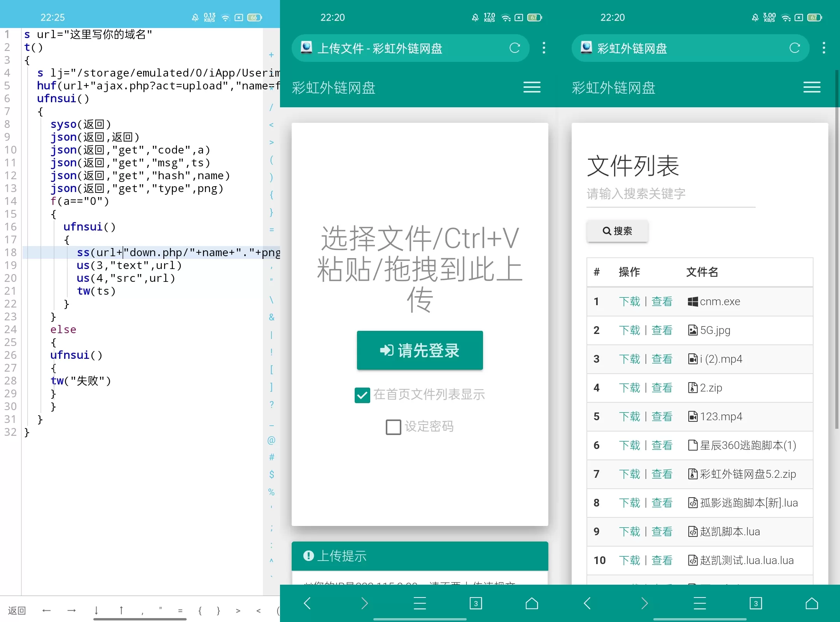Click the tw("失败") code line
The height and width of the screenshot is (622, 840).
coord(81,381)
